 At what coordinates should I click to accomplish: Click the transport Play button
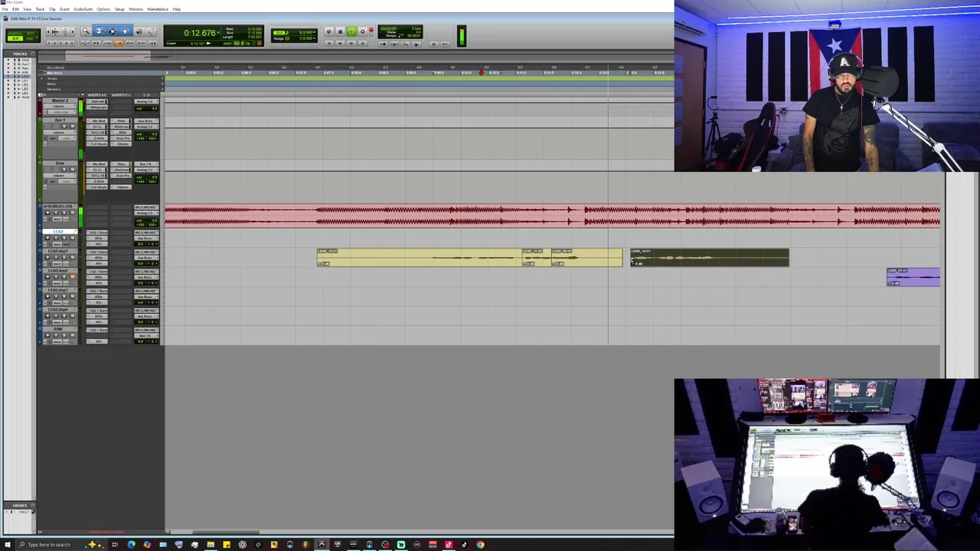(x=351, y=31)
